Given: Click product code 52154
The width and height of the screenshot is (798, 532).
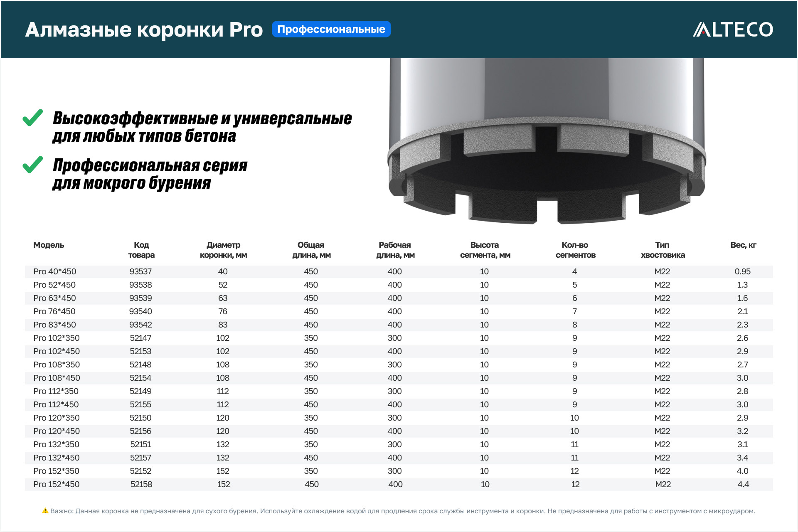Looking at the screenshot, I should tap(140, 378).
